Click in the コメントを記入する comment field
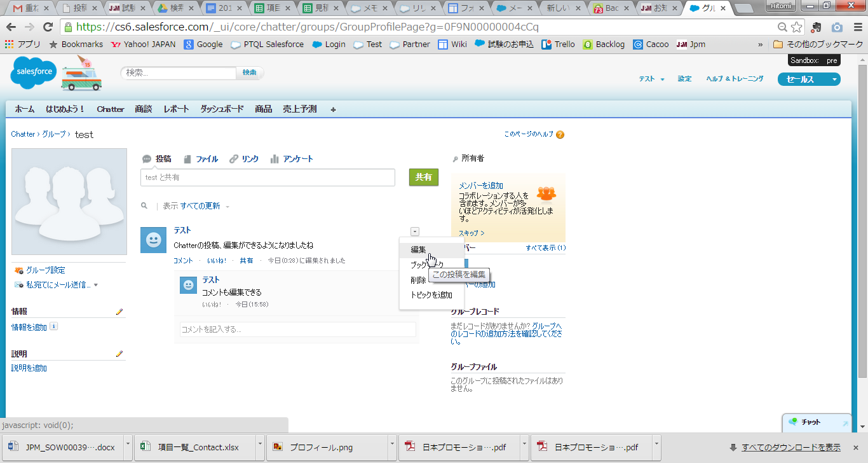The image size is (868, 463). pyautogui.click(x=297, y=329)
